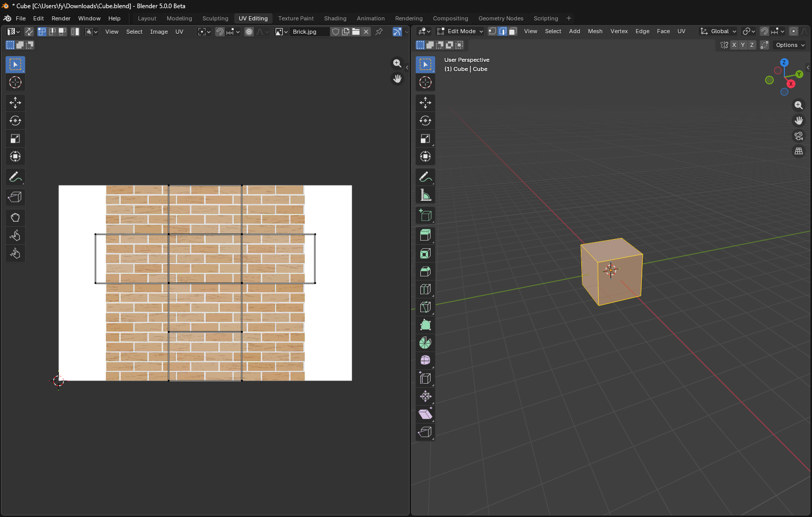This screenshot has height=517, width=812.
Task: Toggle camera view in the 3D viewport
Action: click(798, 136)
